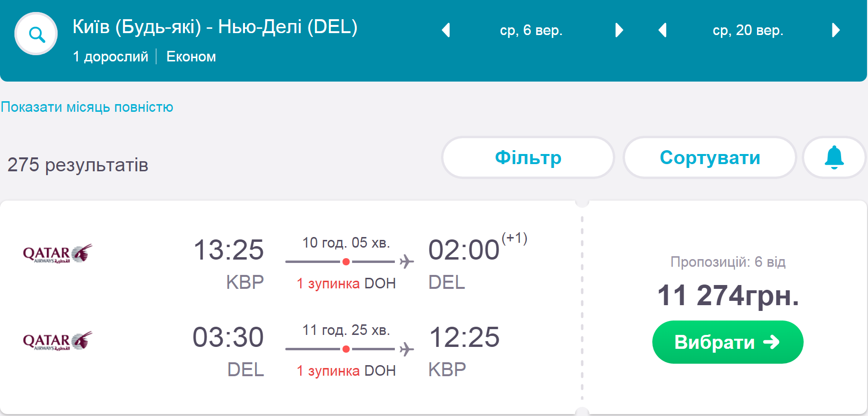Click Qatar Airways logo on return flight
The image size is (868, 416).
pyautogui.click(x=57, y=341)
